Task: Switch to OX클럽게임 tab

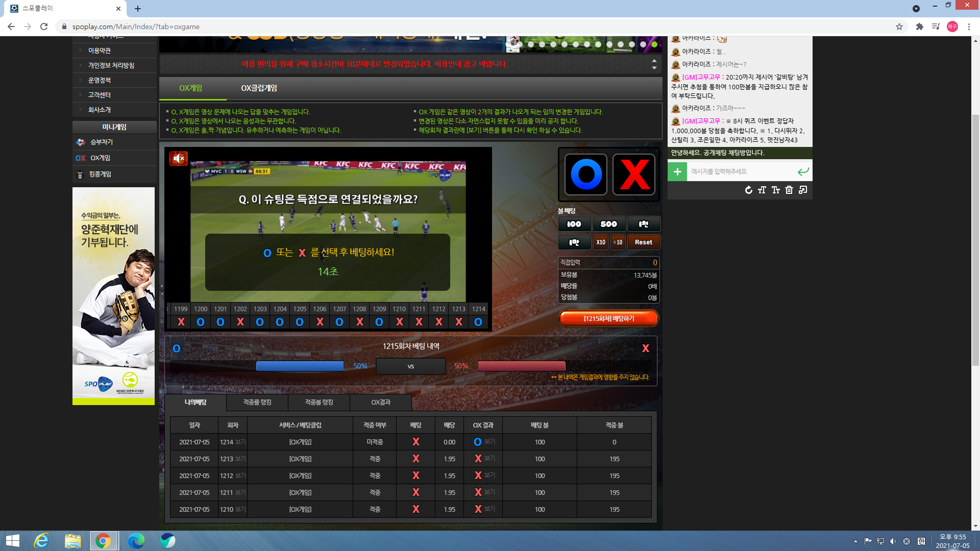Action: click(259, 88)
